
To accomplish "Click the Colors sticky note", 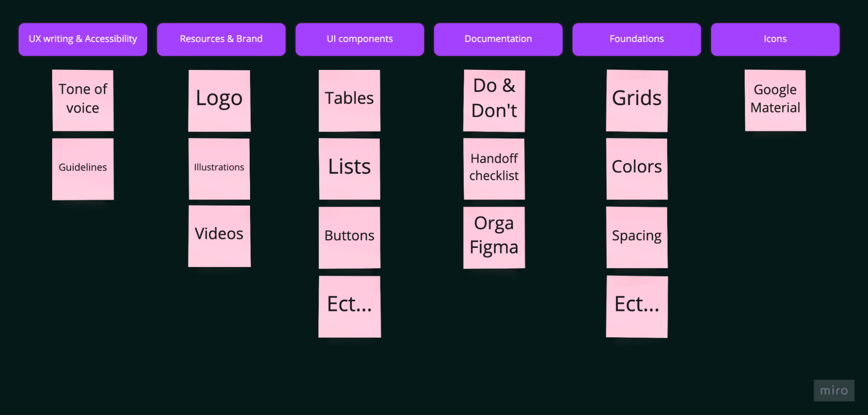I will click(x=637, y=169).
